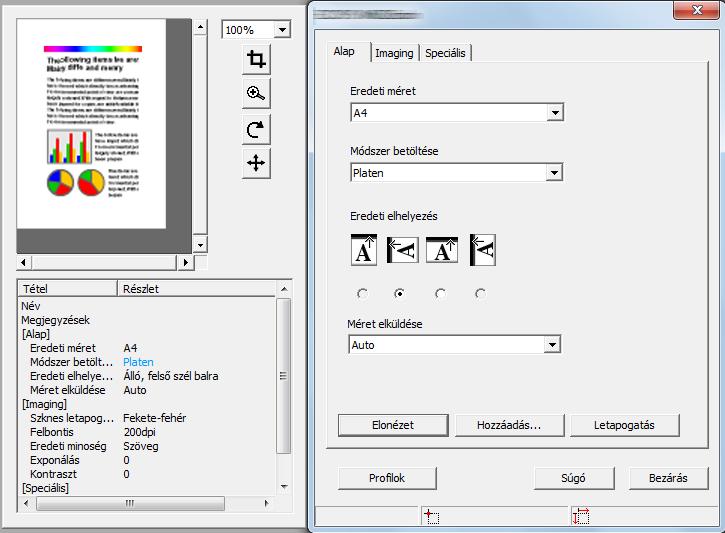
Task: Select the Kontraszt row
Action: point(147,474)
